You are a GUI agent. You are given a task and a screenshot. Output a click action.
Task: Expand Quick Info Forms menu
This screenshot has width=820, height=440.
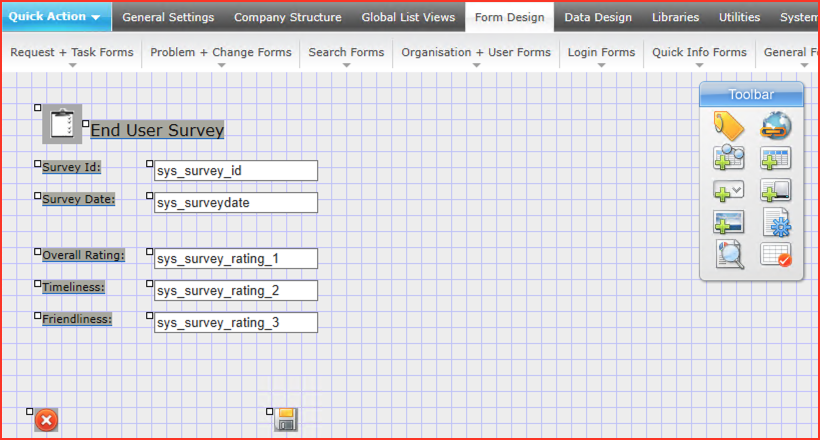point(699,55)
